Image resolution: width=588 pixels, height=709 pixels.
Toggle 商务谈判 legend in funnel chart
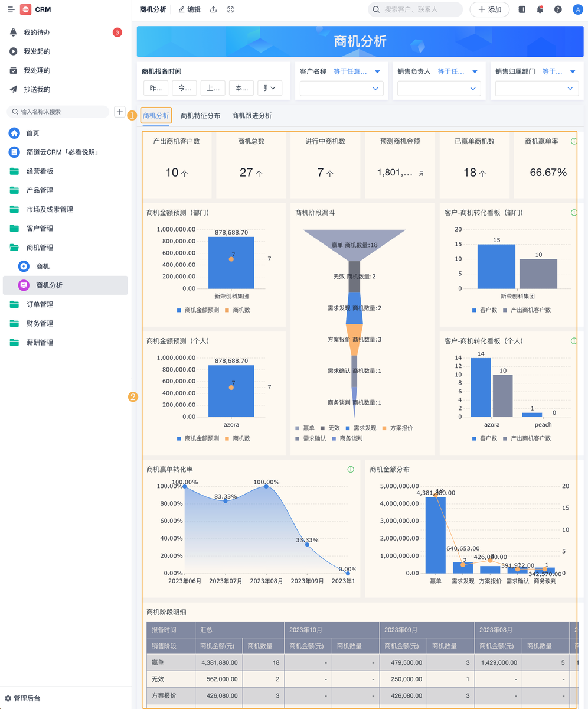[x=347, y=438]
